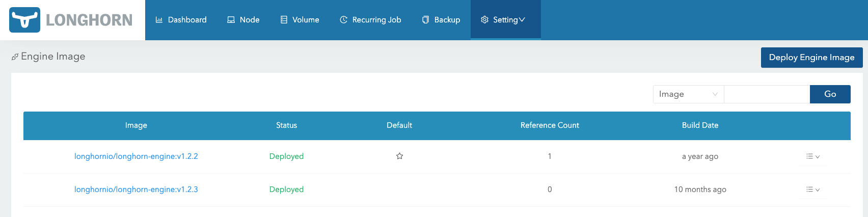Navigate to Recurring Job
868x217 pixels.
click(370, 20)
